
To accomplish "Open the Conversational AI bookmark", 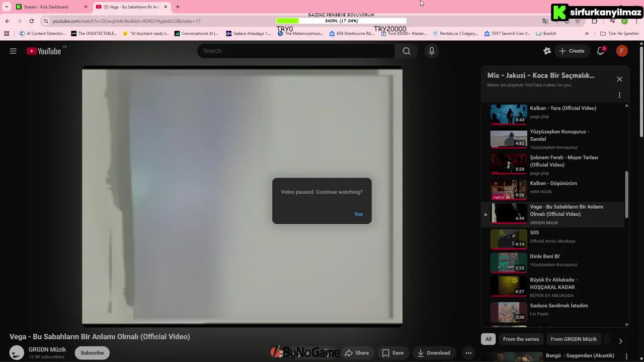I will coord(196,34).
